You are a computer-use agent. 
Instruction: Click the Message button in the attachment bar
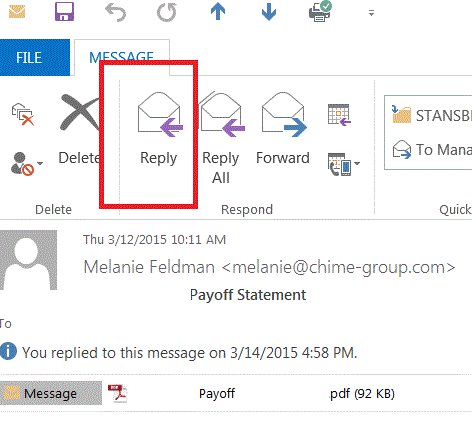[51, 394]
